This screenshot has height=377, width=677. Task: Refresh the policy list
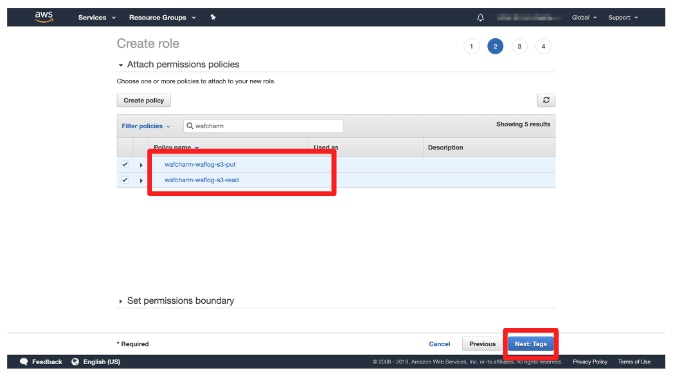[x=546, y=100]
